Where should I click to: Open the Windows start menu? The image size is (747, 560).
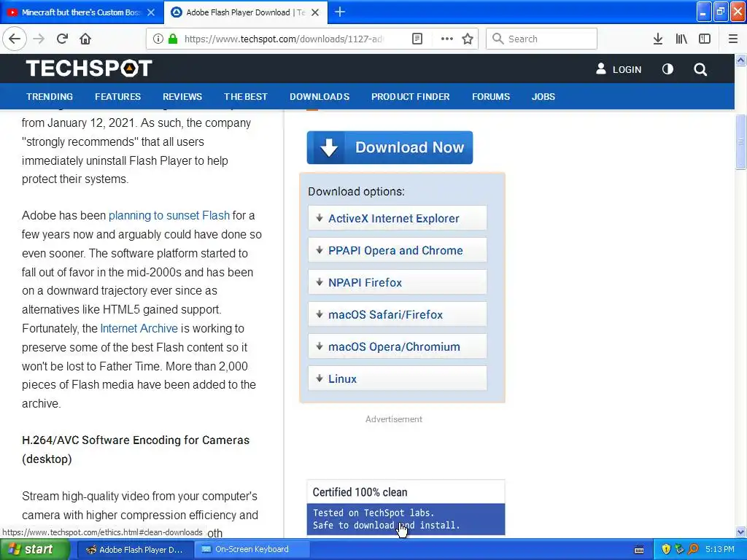(x=34, y=550)
